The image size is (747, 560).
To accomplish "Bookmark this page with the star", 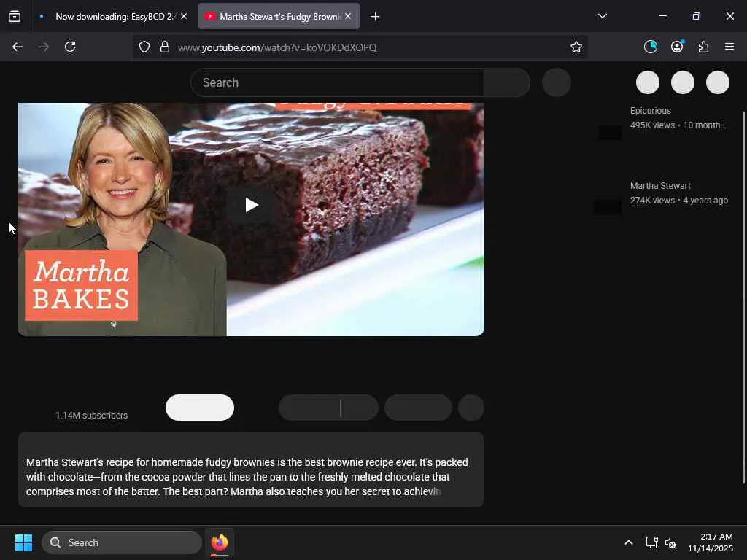I will [576, 47].
